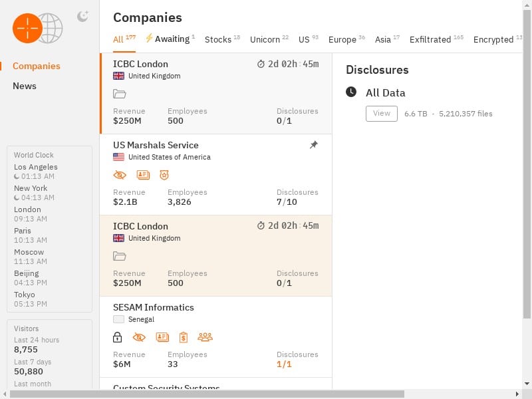The image size is (532, 399).
Task: Click the 7/10 disclosures value
Action: pos(287,202)
